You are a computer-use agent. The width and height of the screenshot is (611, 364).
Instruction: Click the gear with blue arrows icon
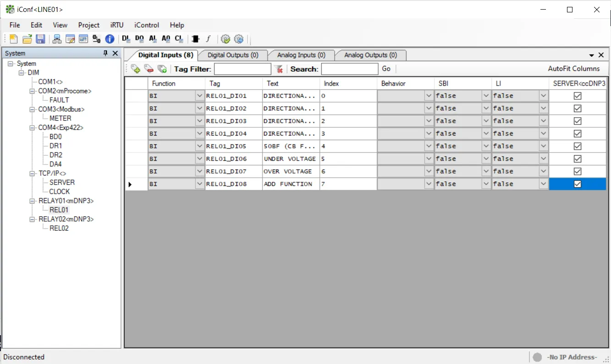(238, 39)
